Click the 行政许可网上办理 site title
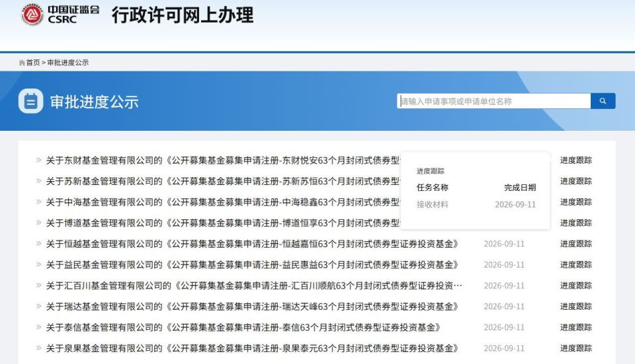This screenshot has width=635, height=364. (x=183, y=15)
